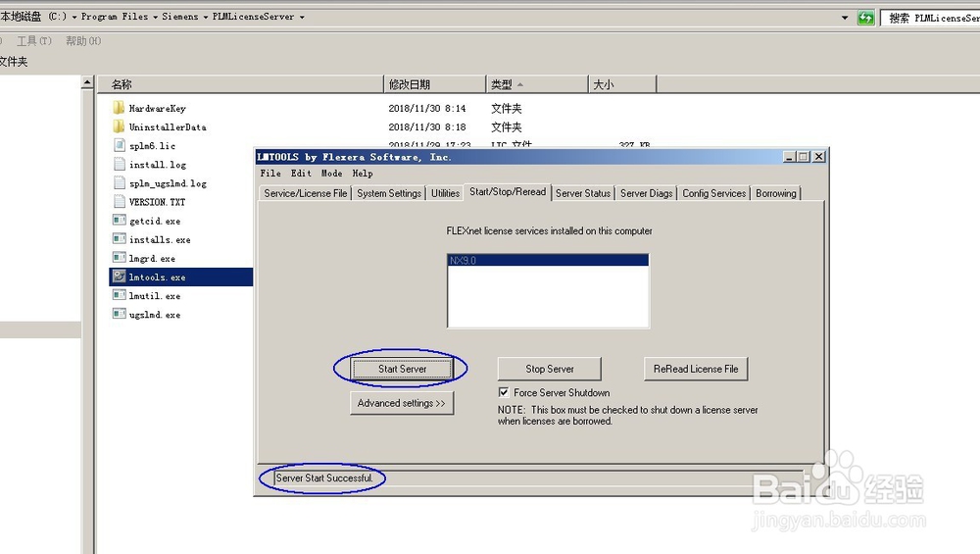The width and height of the screenshot is (980, 554).
Task: Open Explorer 帮助(H) menu
Action: coord(83,40)
